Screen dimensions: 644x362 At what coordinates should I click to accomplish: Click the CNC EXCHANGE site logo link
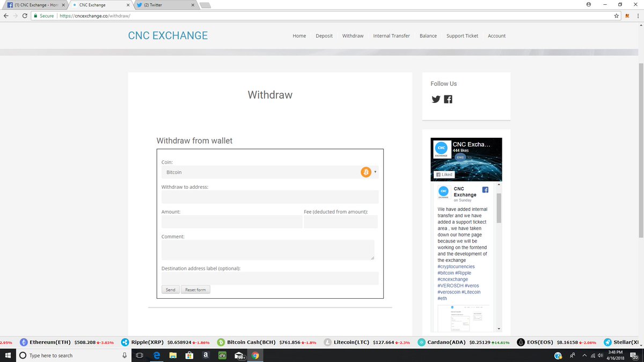coord(168,35)
